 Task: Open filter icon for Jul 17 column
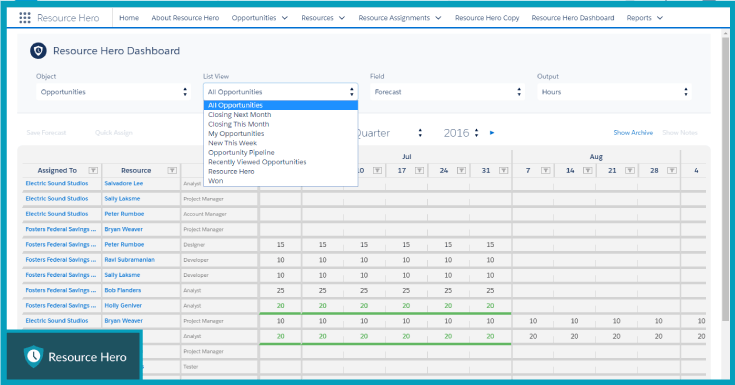tap(420, 170)
